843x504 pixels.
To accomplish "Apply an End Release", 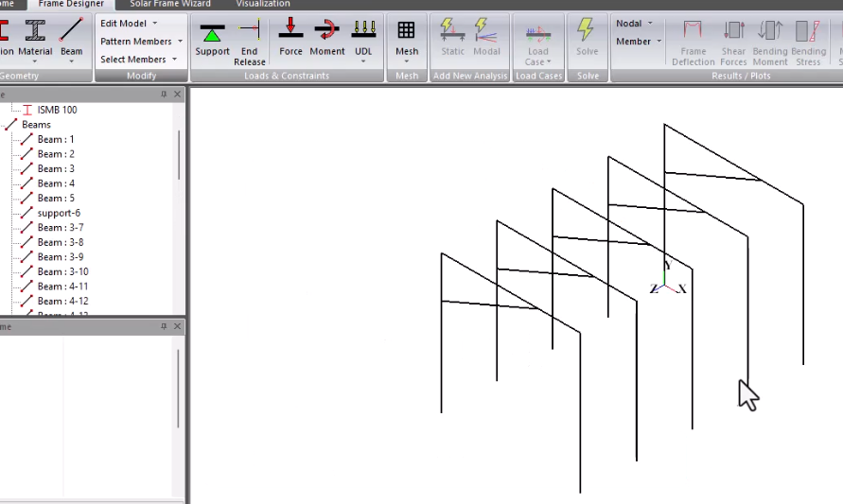I will tap(250, 42).
